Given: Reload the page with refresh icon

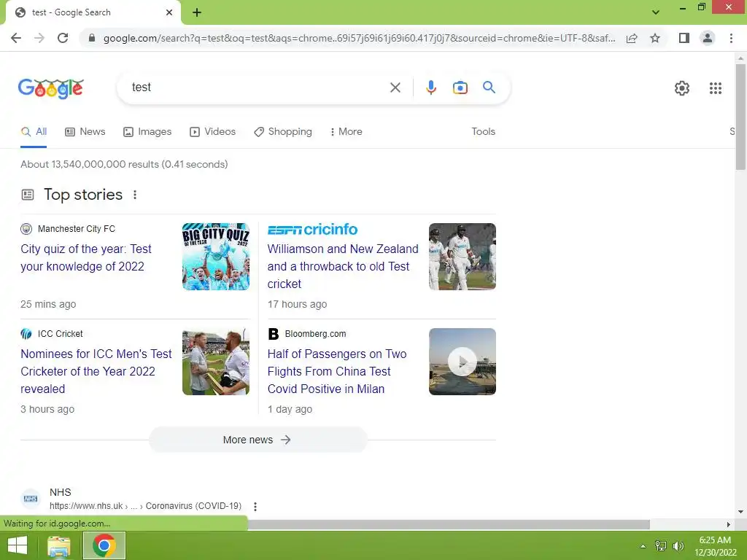Looking at the screenshot, I should tap(63, 38).
